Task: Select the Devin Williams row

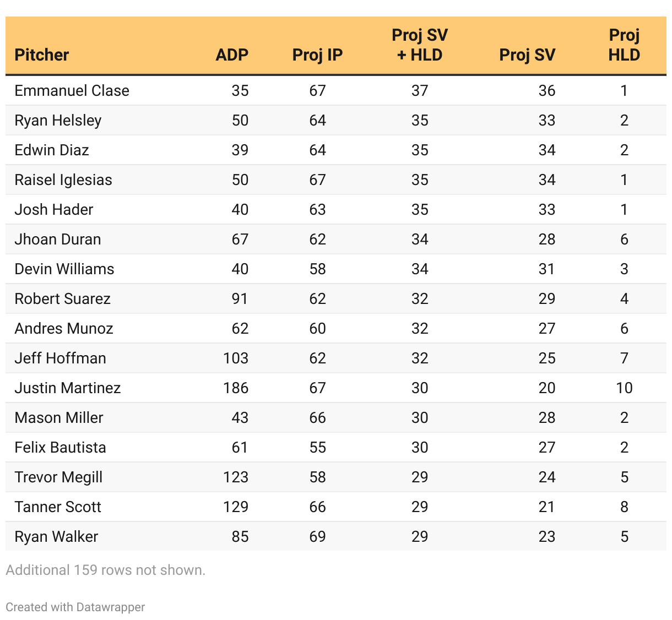Action: point(336,269)
